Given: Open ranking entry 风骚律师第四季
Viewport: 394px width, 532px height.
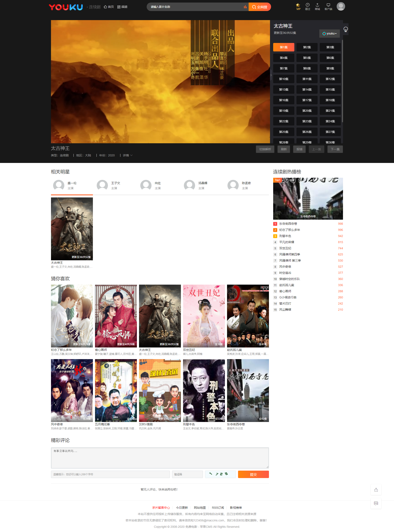Looking at the screenshot, I should coord(289,254).
